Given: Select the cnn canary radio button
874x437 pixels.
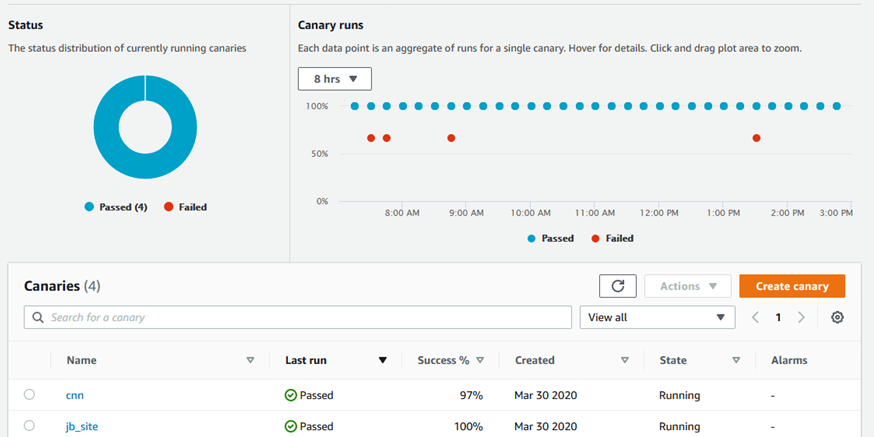Looking at the screenshot, I should [x=29, y=395].
